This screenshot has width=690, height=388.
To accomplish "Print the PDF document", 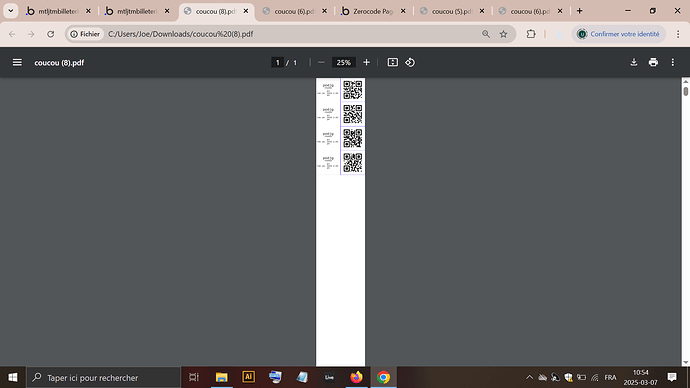I will [653, 62].
